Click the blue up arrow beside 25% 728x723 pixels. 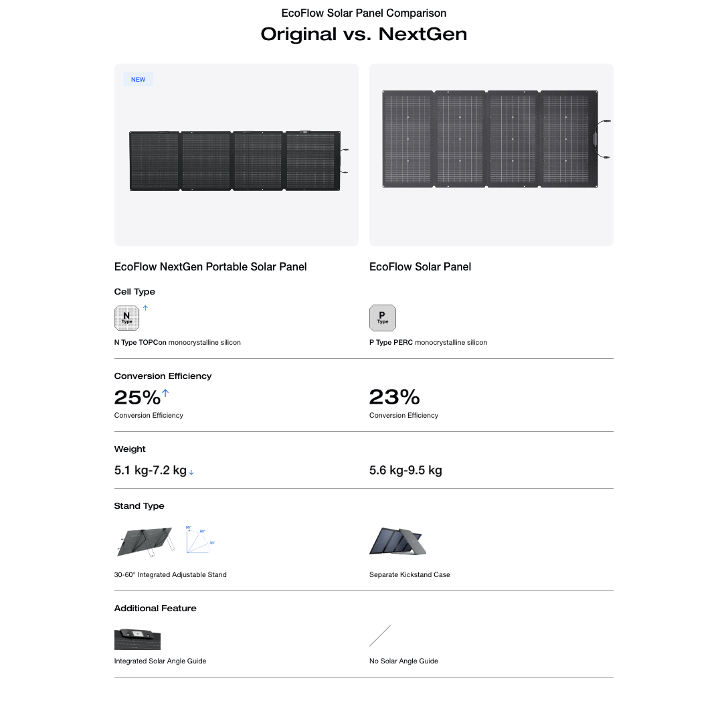165,393
